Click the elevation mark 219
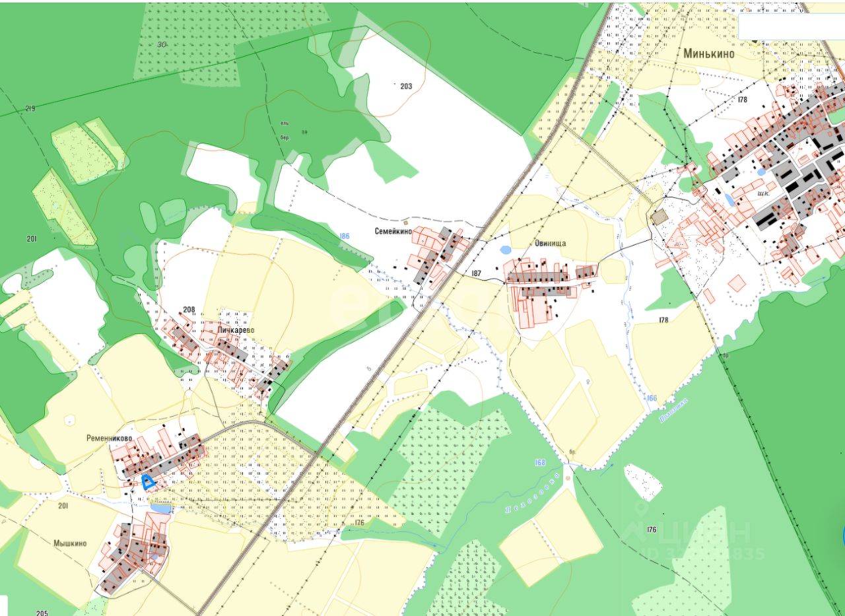The height and width of the screenshot is (616, 845). click(30, 108)
